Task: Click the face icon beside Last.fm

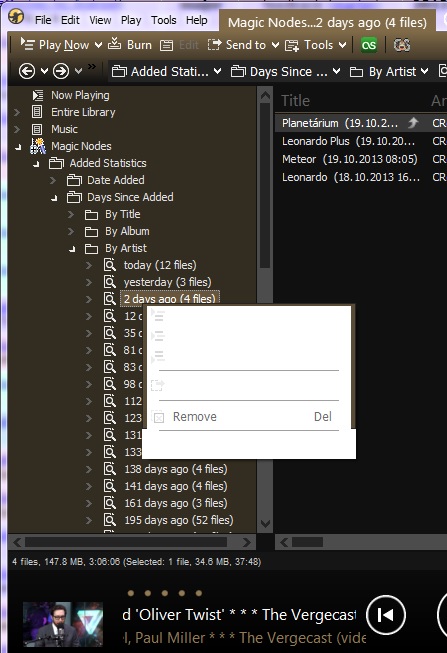Action: pos(402,45)
